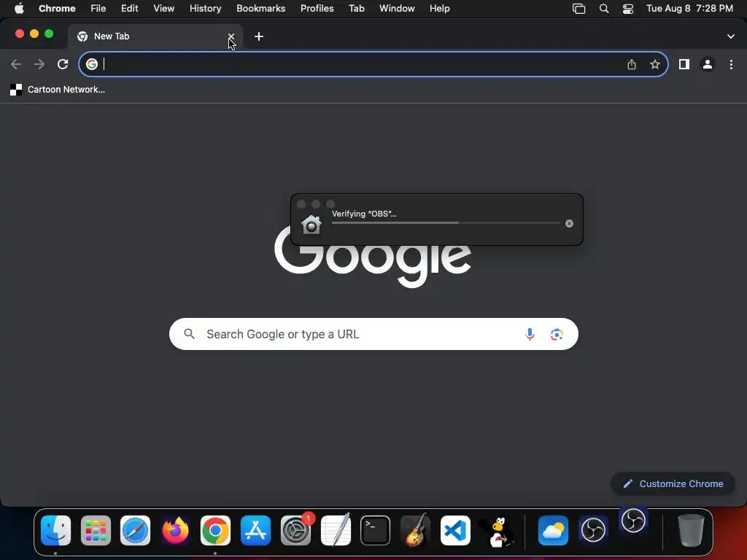Open the View menu

click(164, 9)
